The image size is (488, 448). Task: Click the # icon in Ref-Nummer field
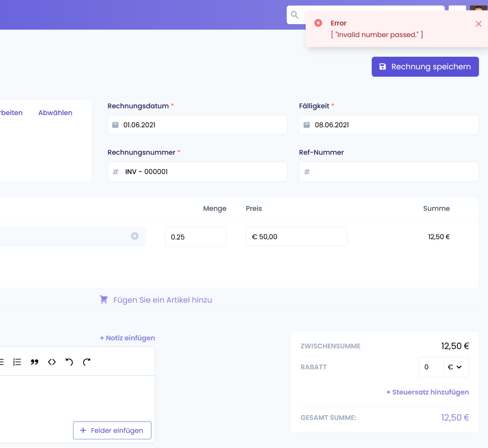[307, 172]
